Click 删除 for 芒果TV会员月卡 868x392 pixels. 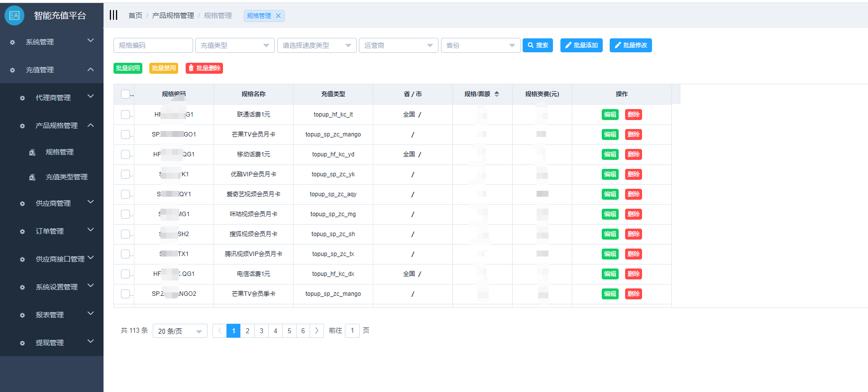[x=634, y=134]
